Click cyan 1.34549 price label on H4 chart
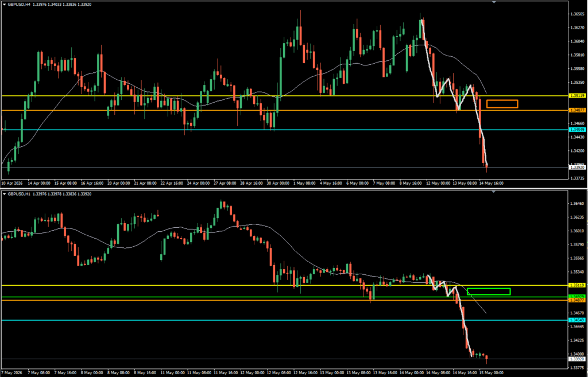This screenshot has width=588, height=377. [x=577, y=130]
